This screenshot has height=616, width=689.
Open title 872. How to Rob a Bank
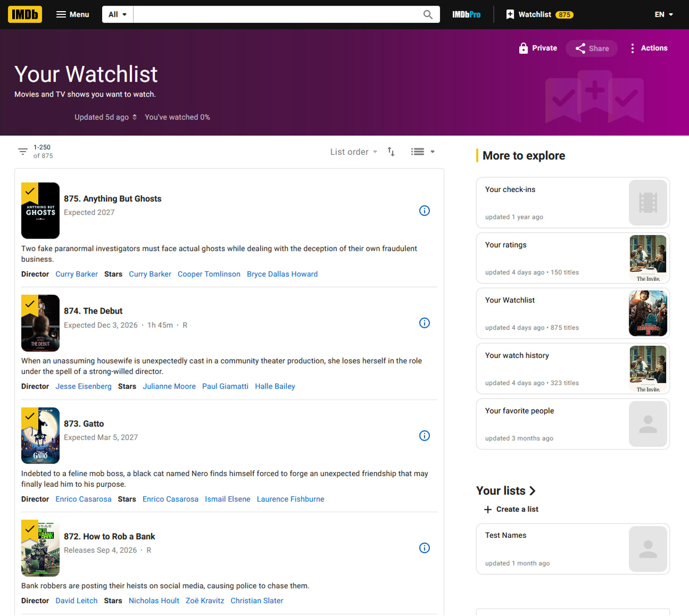109,536
